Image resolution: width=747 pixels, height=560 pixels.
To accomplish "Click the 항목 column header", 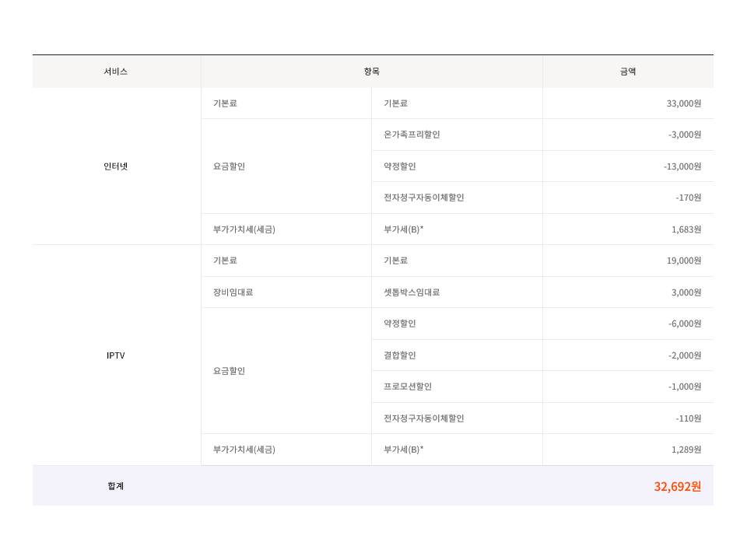I will click(371, 72).
